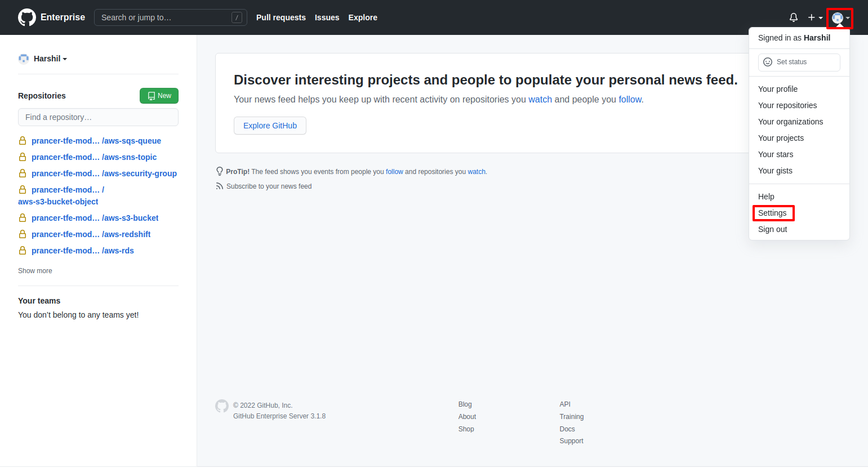Subscribe to your news feed
The width and height of the screenshot is (868, 468).
(x=269, y=186)
